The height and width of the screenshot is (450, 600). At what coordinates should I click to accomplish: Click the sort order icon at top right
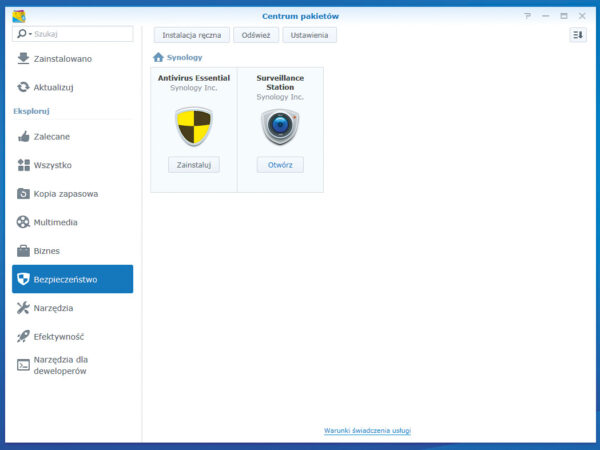(577, 35)
